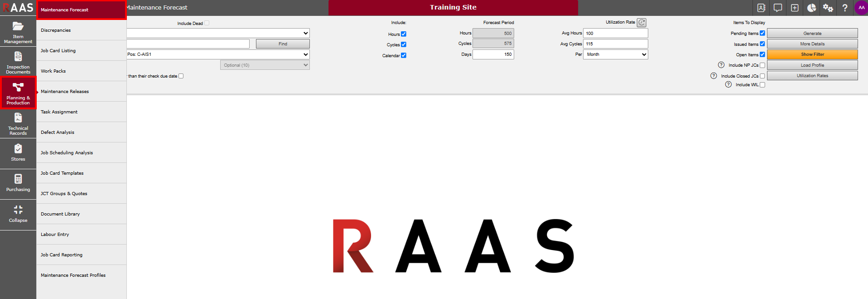Image resolution: width=868 pixels, height=299 pixels.
Task: Open Job Card Templates menu item
Action: point(81,173)
